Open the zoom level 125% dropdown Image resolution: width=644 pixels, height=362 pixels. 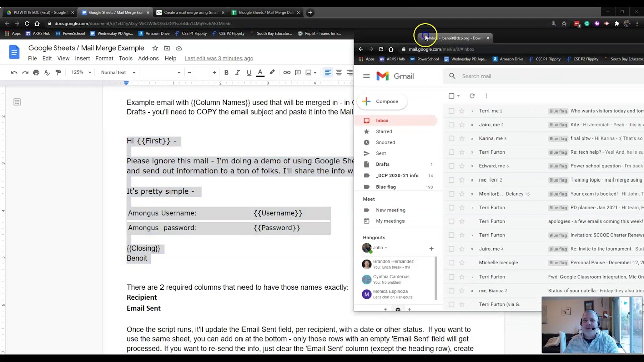(81, 72)
